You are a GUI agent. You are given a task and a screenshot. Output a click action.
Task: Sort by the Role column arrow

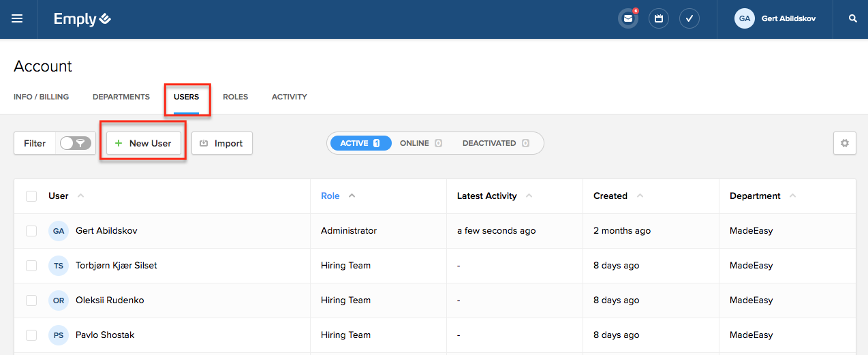pos(352,196)
